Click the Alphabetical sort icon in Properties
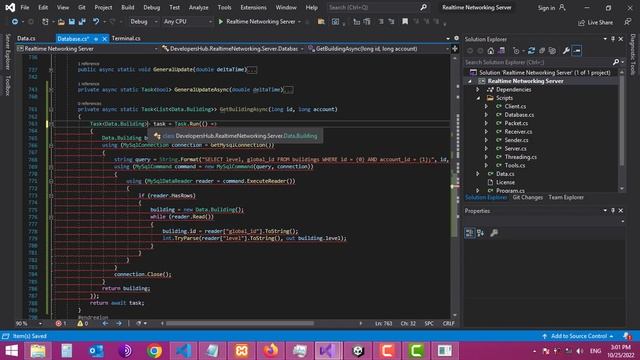640x360 pixels. (480, 233)
